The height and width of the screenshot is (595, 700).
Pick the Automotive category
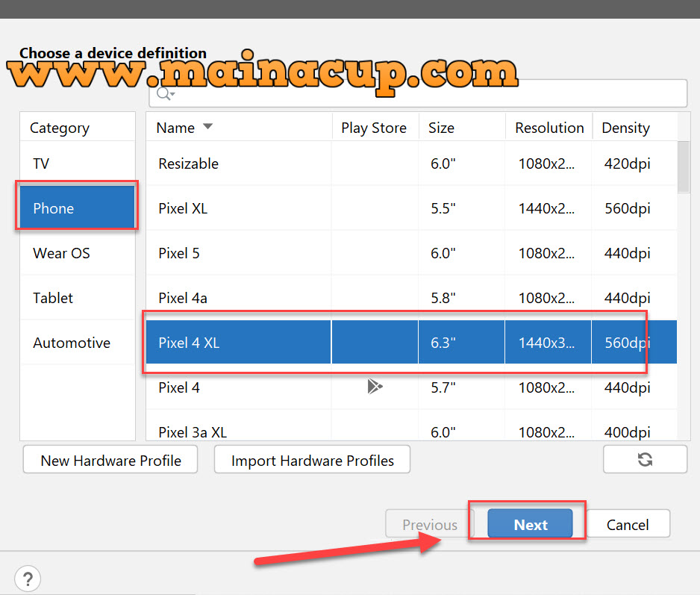[x=78, y=343]
